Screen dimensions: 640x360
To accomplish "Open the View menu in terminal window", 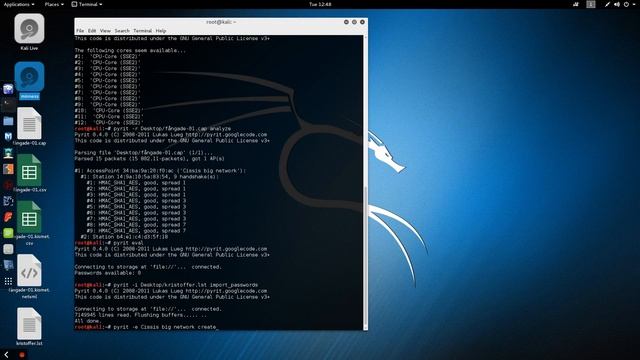I will (x=105, y=31).
